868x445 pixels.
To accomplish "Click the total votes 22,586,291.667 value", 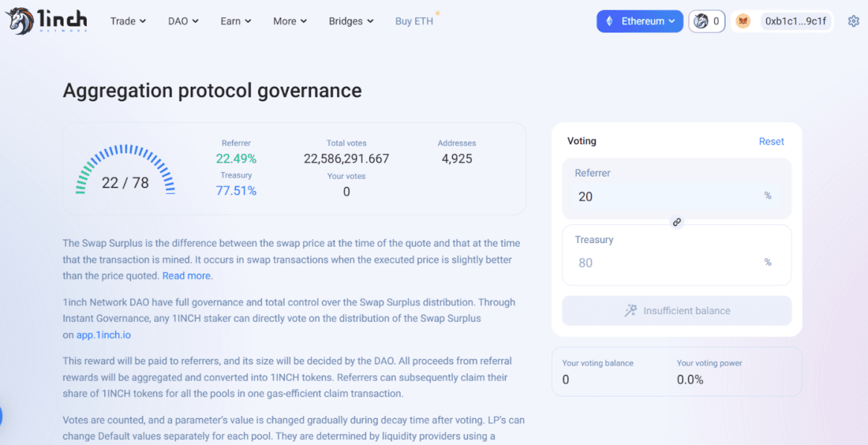I will pos(346,158).
